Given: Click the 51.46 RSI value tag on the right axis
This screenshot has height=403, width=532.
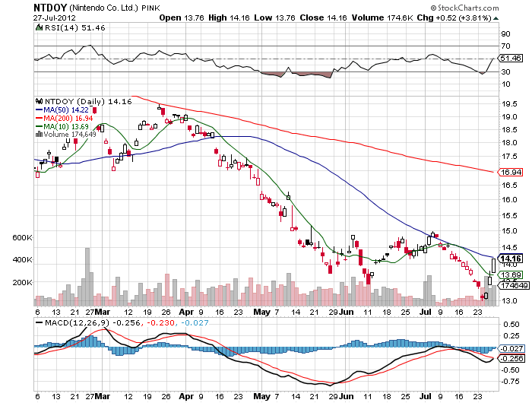Looking at the screenshot, I should (511, 58).
